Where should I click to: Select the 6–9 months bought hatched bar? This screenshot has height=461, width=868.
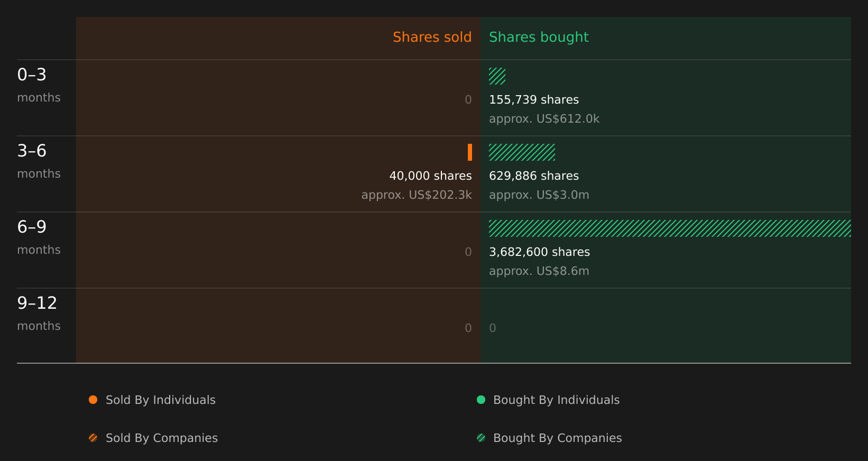tap(670, 228)
